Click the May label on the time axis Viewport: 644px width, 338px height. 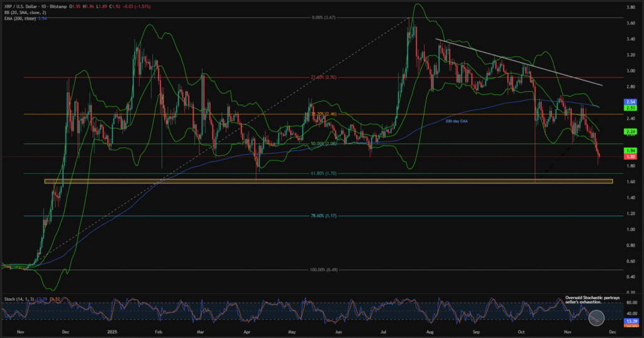(292, 332)
